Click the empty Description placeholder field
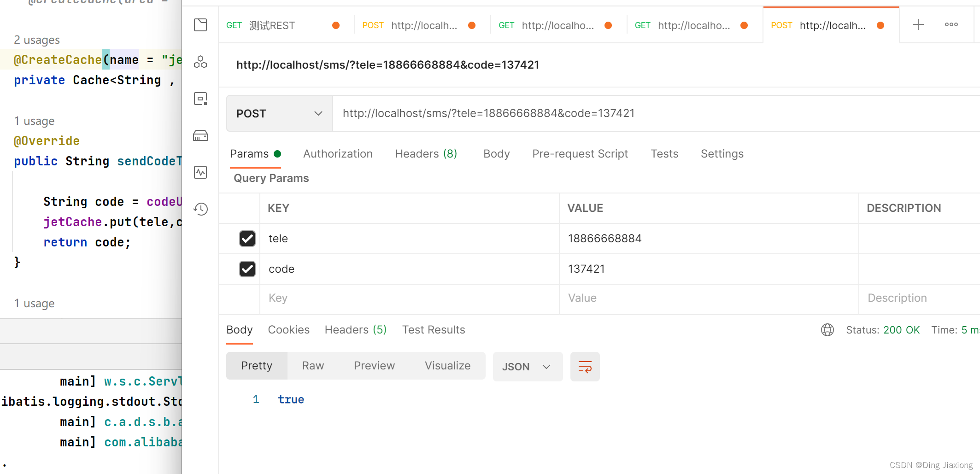 (x=919, y=298)
